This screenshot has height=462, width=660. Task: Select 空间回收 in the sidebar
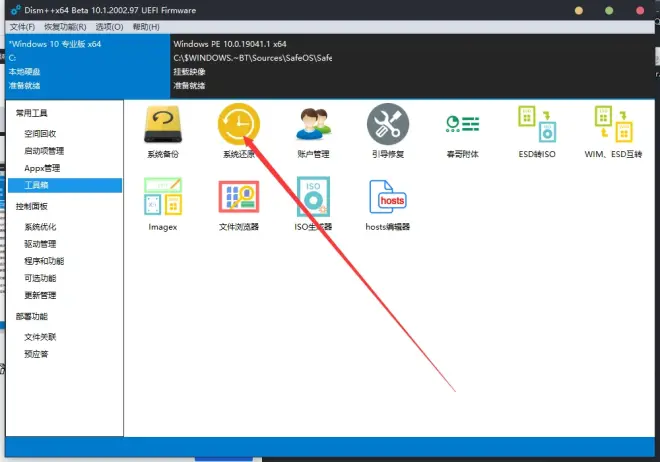40,134
